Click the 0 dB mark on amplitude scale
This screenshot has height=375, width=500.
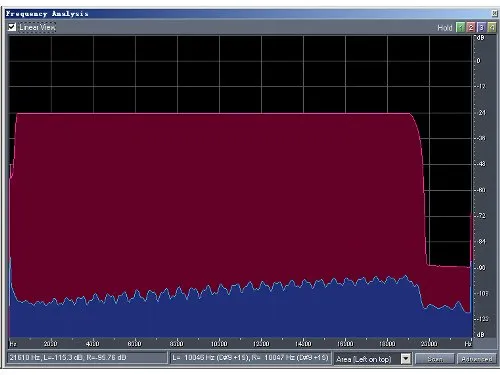coord(479,61)
